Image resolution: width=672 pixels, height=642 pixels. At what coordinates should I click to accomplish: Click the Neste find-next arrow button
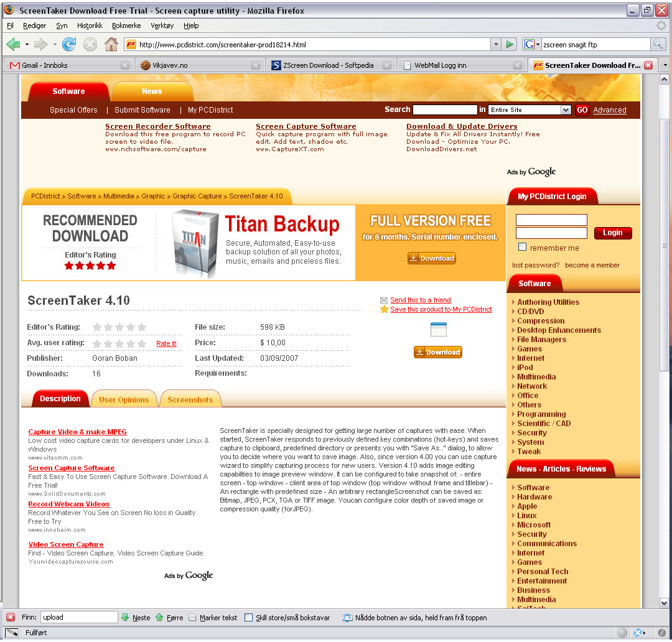(136, 617)
